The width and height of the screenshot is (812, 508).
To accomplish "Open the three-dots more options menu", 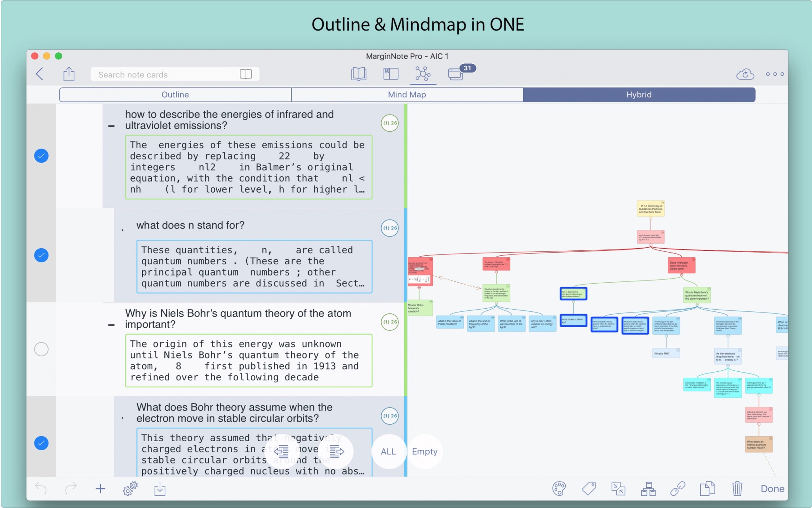I will tap(775, 74).
